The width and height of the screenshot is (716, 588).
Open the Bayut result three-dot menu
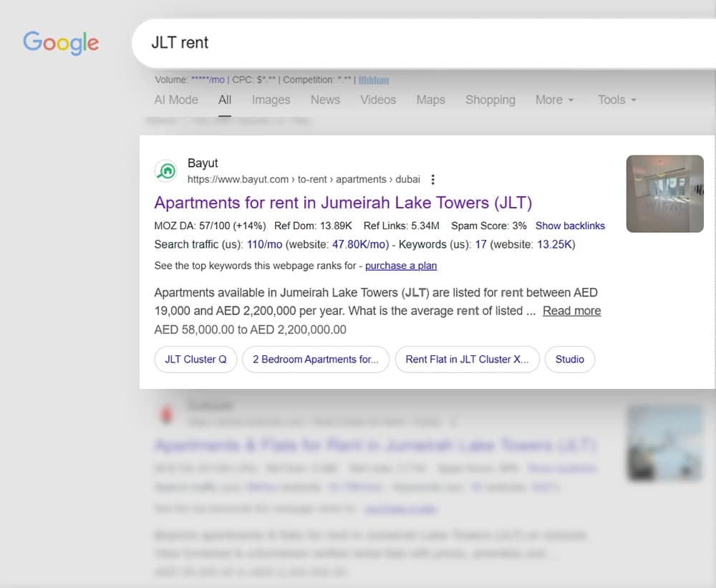tap(433, 180)
